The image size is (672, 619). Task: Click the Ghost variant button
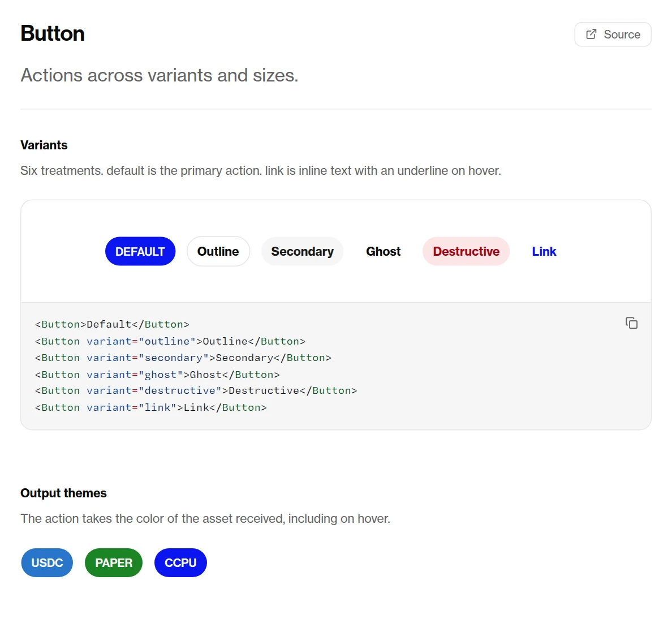[x=383, y=251]
